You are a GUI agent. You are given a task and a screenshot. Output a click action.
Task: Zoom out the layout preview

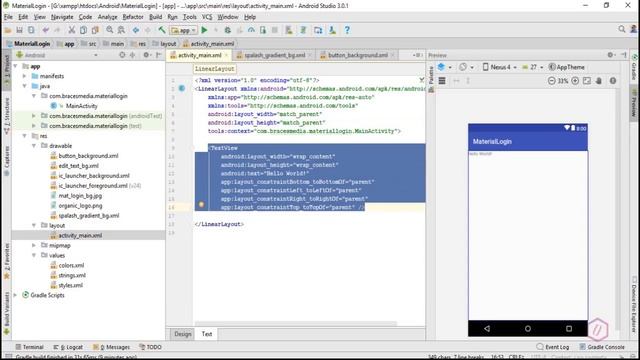pyautogui.click(x=551, y=81)
